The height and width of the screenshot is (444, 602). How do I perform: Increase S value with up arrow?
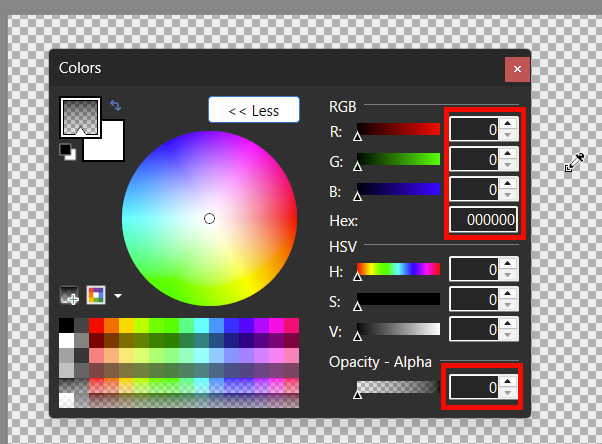[508, 293]
